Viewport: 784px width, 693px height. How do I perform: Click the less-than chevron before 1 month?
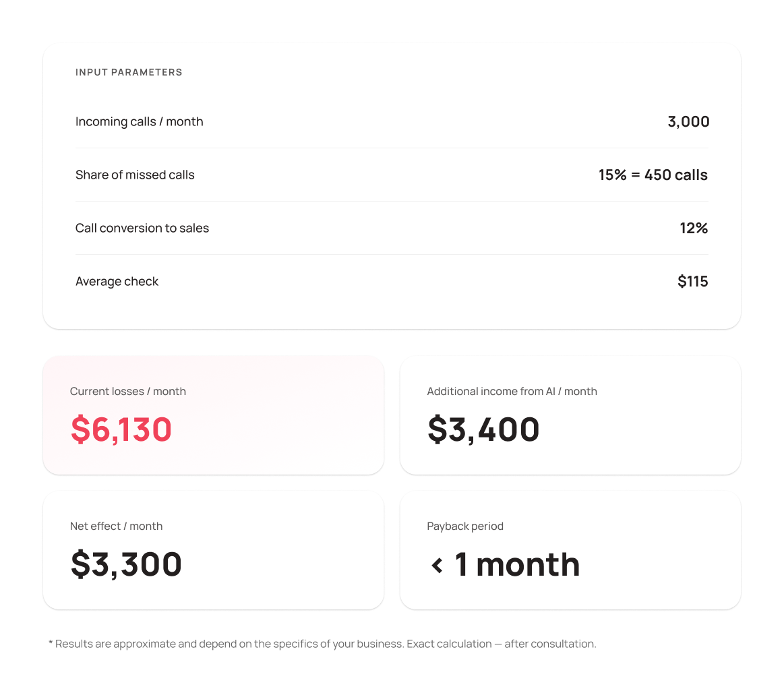pos(437,566)
